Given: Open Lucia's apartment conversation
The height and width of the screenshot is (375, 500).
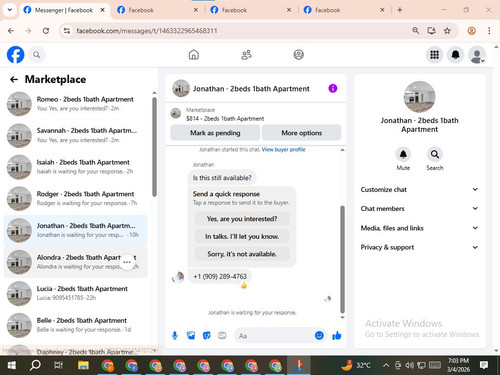Looking at the screenshot, I should pos(75,293).
